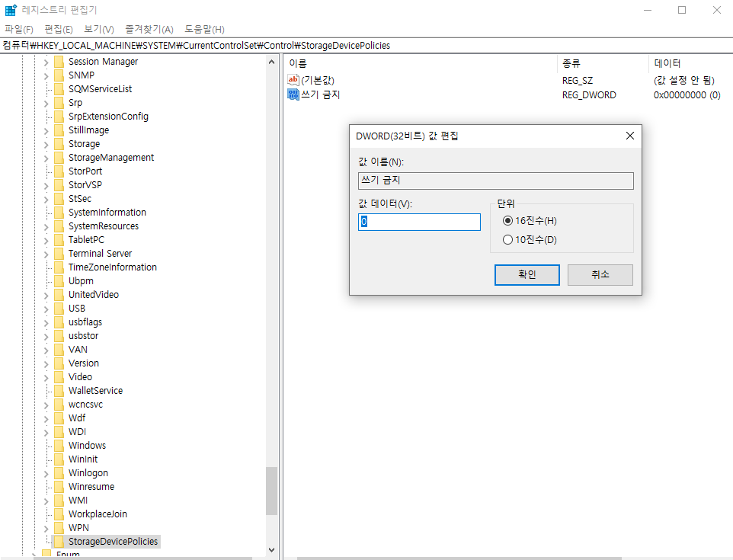Click the 이름 column header
The width and height of the screenshot is (733, 560).
tap(420, 63)
